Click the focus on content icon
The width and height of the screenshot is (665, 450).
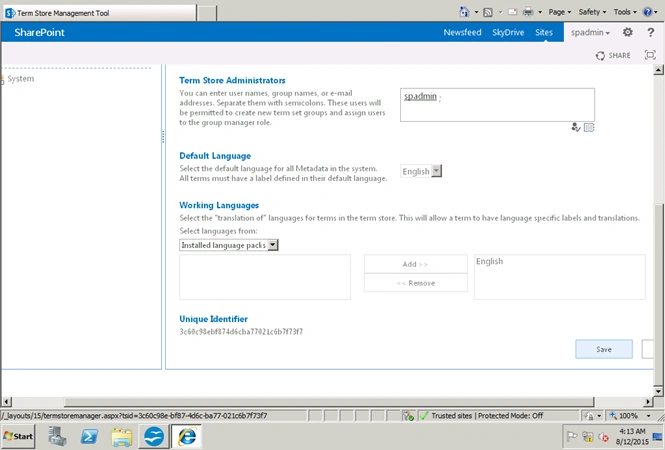click(650, 55)
